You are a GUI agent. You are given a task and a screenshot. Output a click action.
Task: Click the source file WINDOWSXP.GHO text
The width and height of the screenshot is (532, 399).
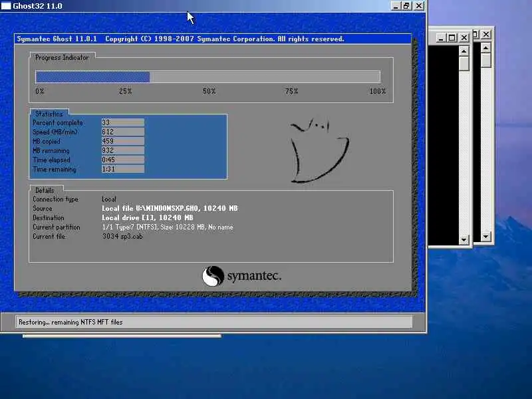(x=170, y=208)
